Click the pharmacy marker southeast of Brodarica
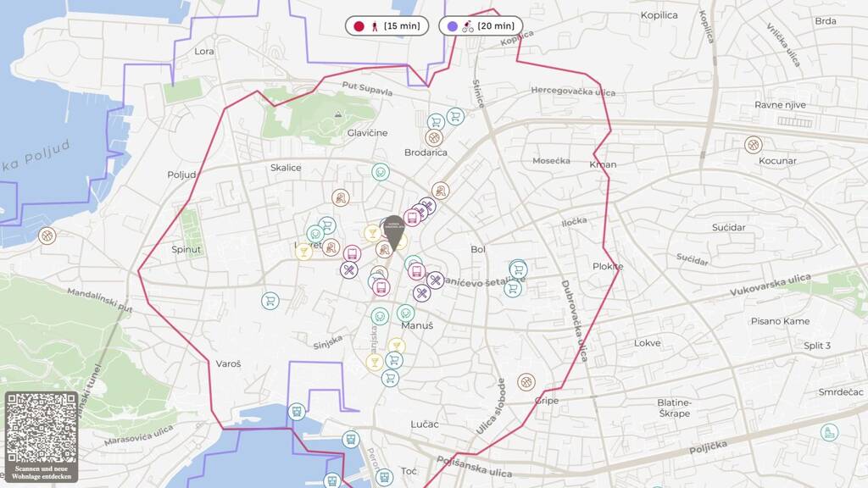 coord(440,191)
